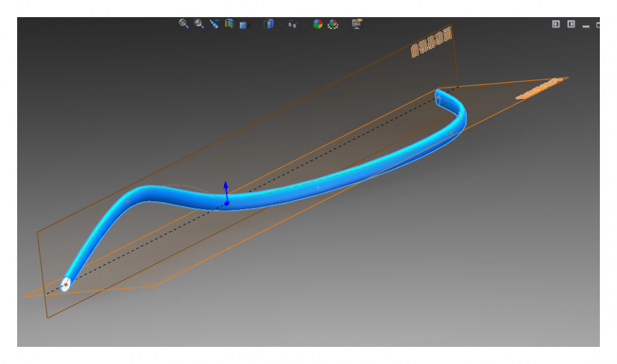Minimize the document viewport window
This screenshot has height=364, width=617.
586,25
